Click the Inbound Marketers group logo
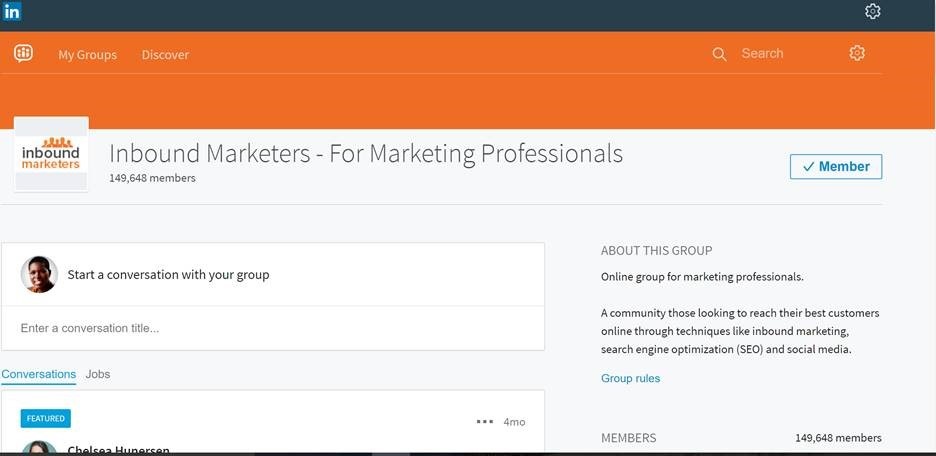The height and width of the screenshot is (456, 936). coord(51,155)
